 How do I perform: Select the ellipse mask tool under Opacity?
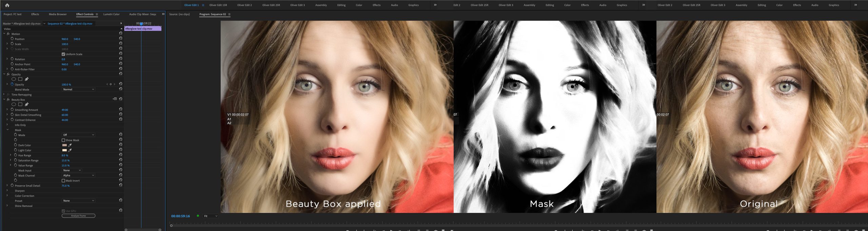point(14,79)
